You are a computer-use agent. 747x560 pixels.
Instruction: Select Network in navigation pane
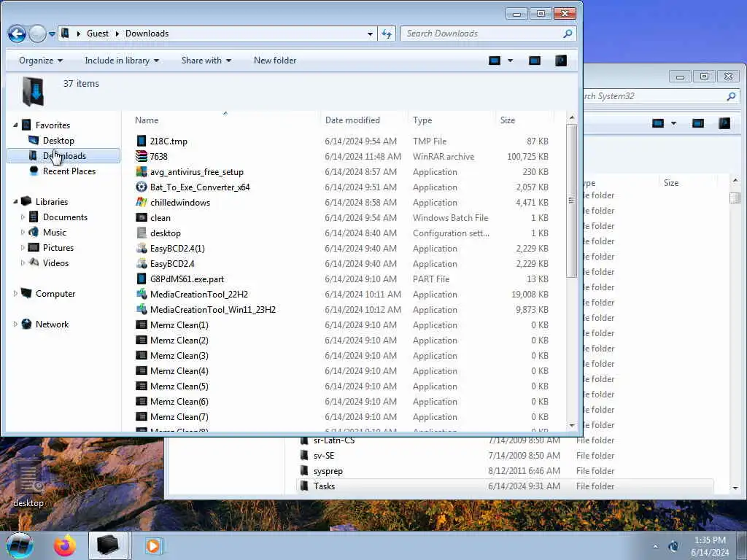[52, 324]
